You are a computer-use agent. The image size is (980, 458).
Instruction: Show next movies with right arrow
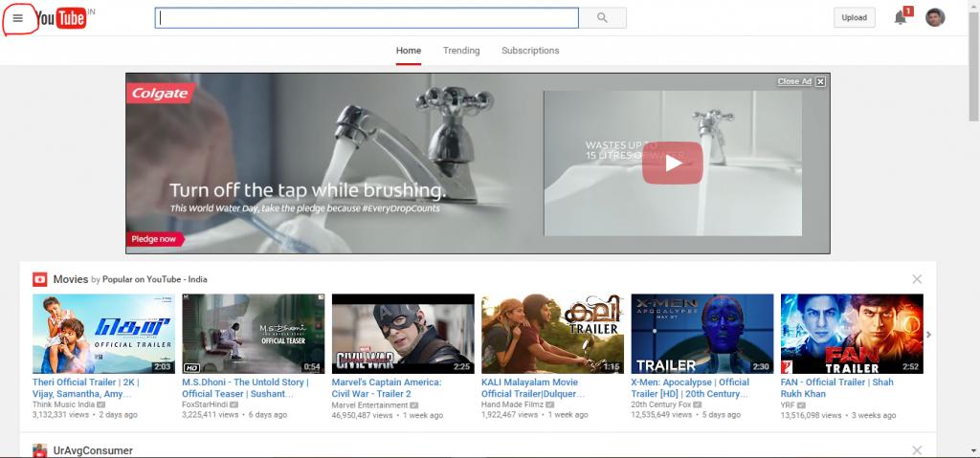[928, 335]
